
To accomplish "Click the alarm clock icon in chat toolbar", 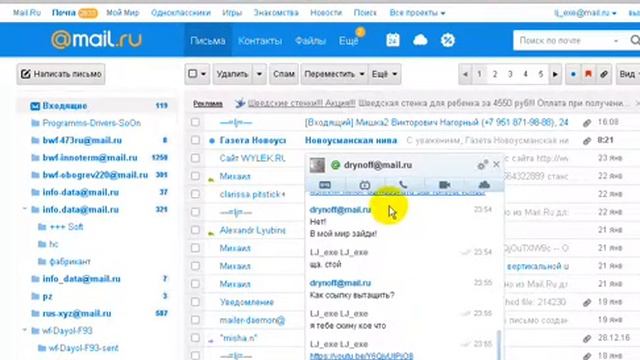I will pos(364,185).
